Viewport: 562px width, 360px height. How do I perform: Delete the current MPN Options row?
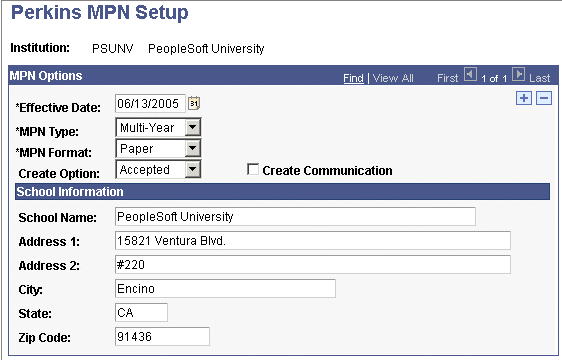pyautogui.click(x=544, y=98)
